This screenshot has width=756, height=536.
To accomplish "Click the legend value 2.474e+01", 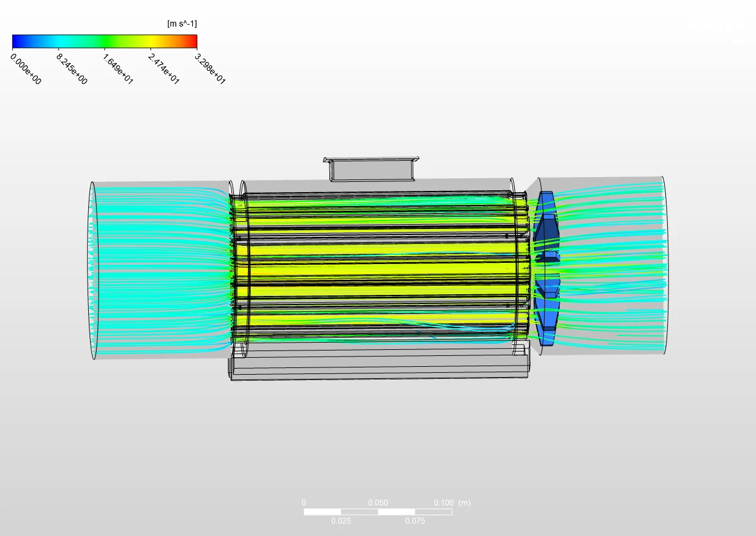I will click(x=164, y=68).
